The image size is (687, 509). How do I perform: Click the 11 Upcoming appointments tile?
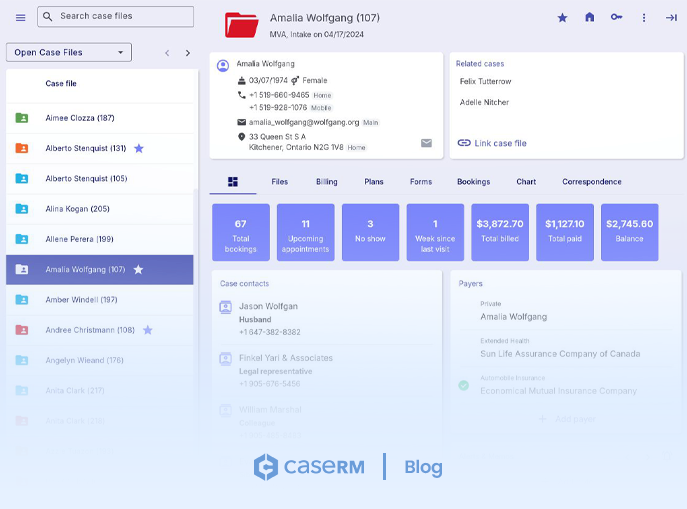tap(305, 232)
